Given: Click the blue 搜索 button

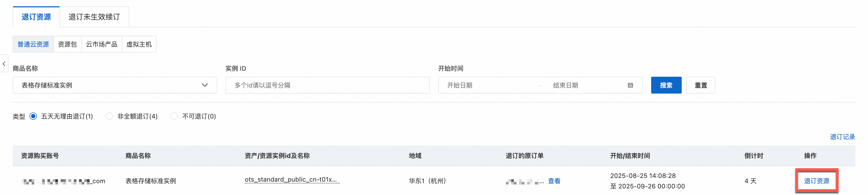Looking at the screenshot, I should click(x=666, y=85).
